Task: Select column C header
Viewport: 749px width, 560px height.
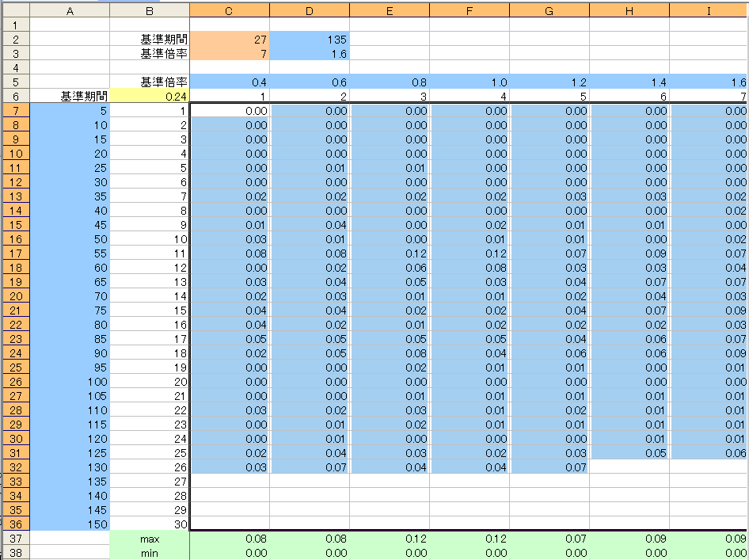Action: click(x=230, y=10)
